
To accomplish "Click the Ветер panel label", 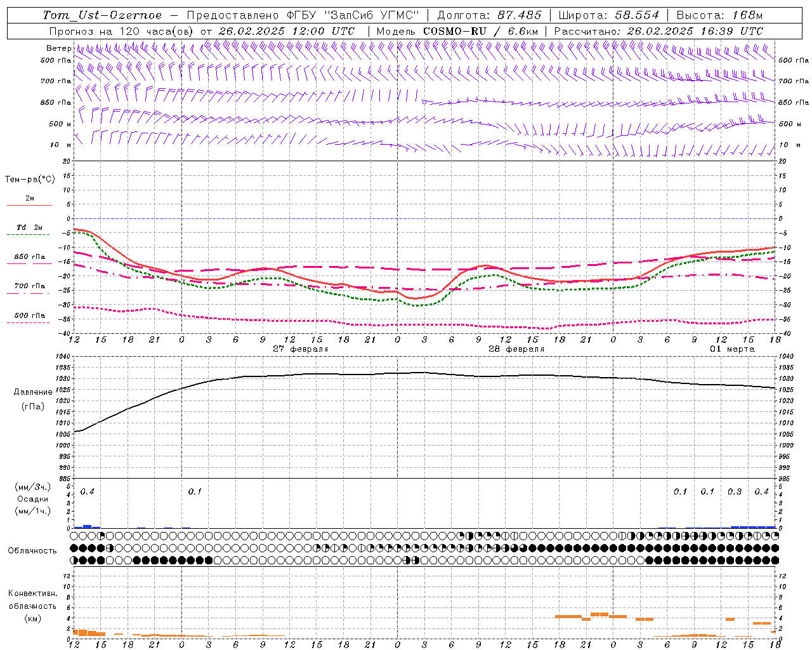I will pyautogui.click(x=58, y=48).
